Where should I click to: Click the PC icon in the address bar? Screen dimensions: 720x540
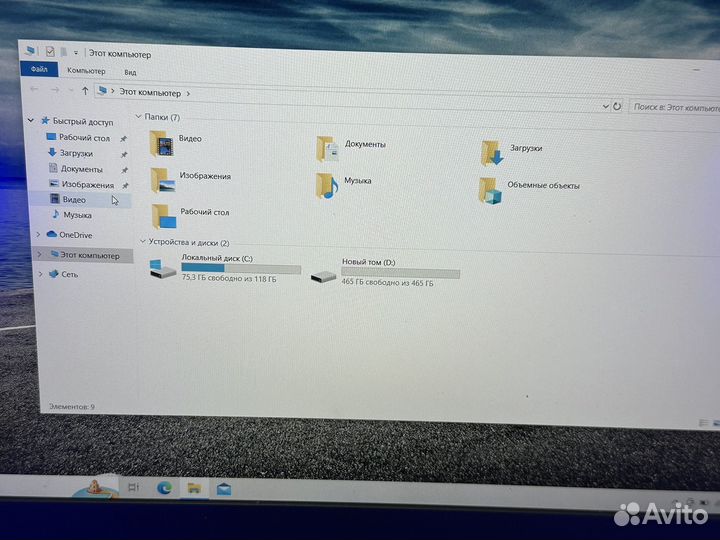click(102, 91)
